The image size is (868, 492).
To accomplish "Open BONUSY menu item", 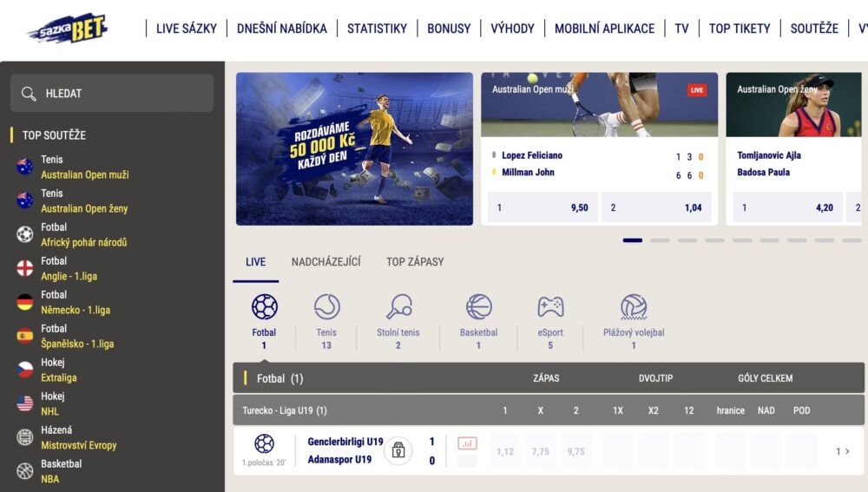I will [x=449, y=29].
